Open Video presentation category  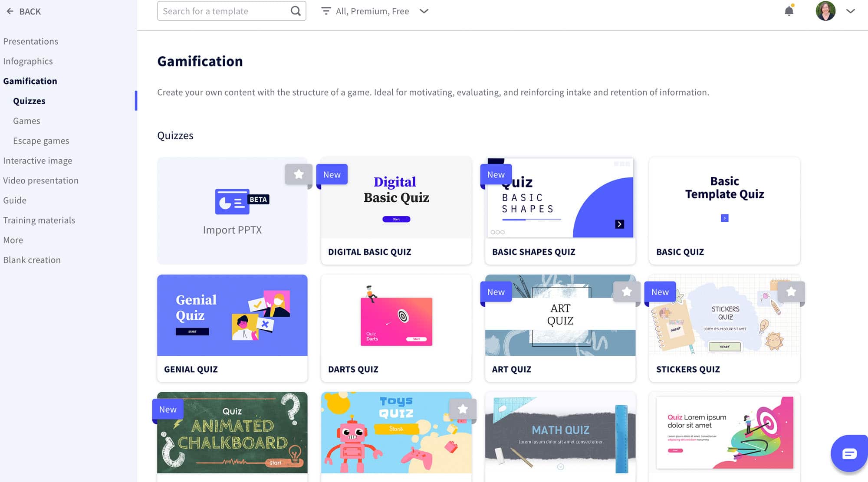41,180
